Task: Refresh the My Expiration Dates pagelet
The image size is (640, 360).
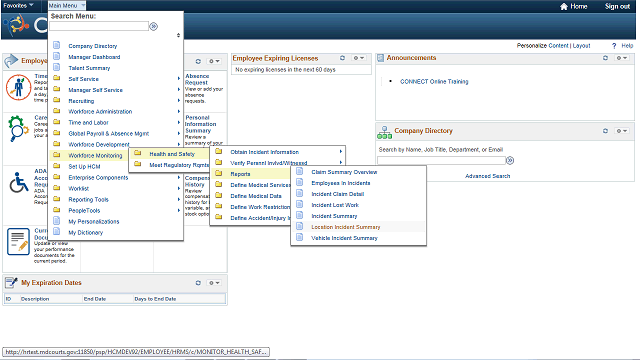Action: (x=198, y=283)
